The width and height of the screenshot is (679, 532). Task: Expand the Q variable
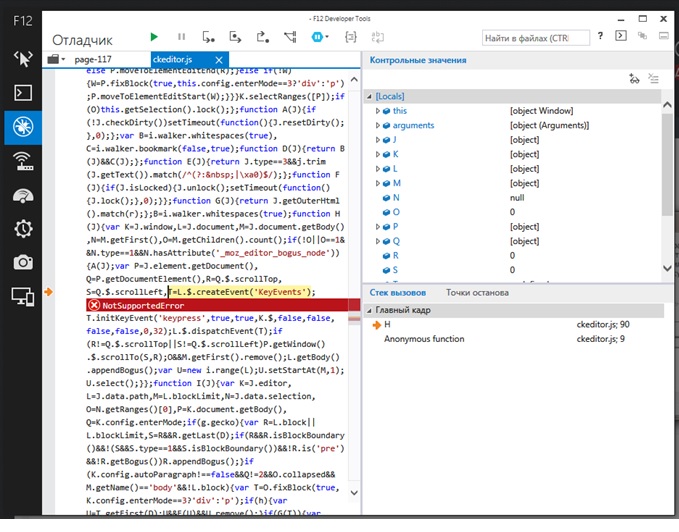[x=378, y=242]
